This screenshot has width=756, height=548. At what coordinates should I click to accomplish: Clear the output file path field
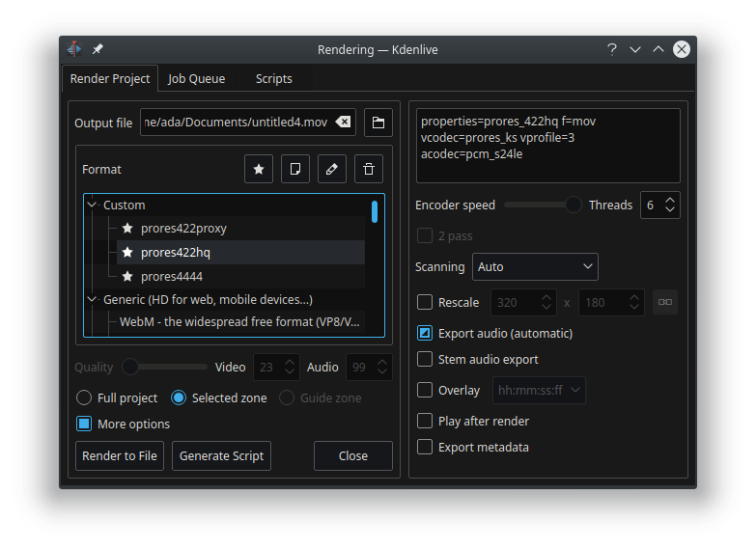click(344, 122)
